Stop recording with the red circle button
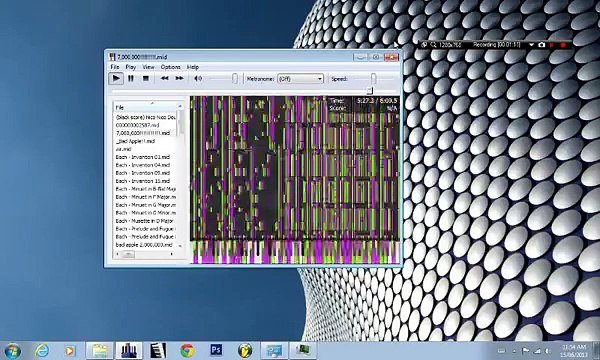Viewport: 600px width, 360px height. tap(563, 45)
